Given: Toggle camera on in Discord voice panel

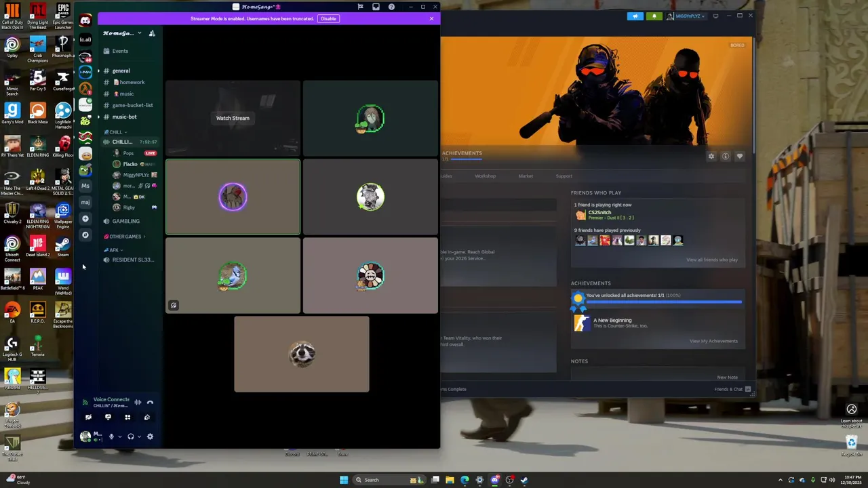Looking at the screenshot, I should point(88,417).
